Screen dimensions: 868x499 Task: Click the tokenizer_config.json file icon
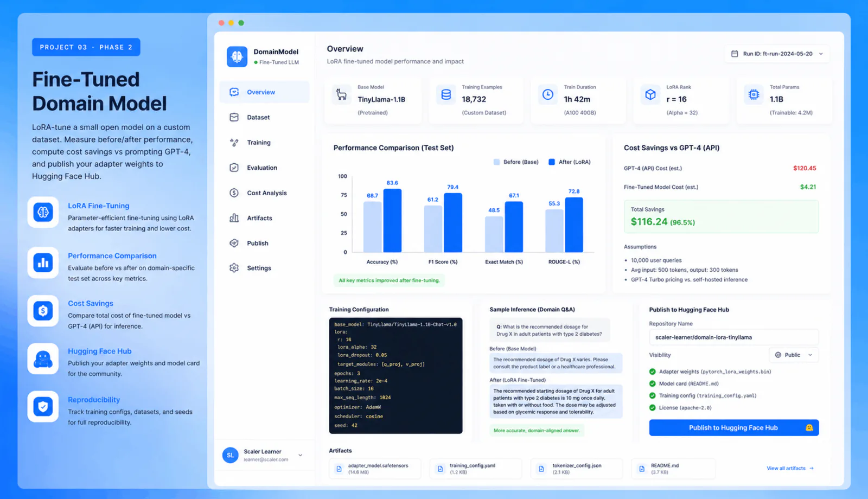pos(541,469)
